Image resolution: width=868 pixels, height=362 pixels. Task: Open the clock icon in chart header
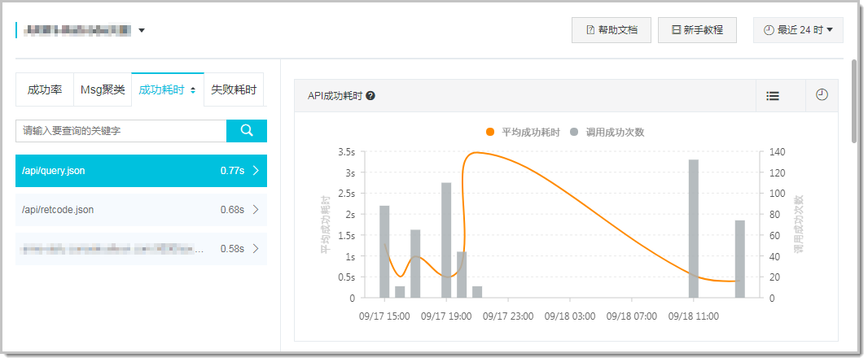(x=822, y=95)
